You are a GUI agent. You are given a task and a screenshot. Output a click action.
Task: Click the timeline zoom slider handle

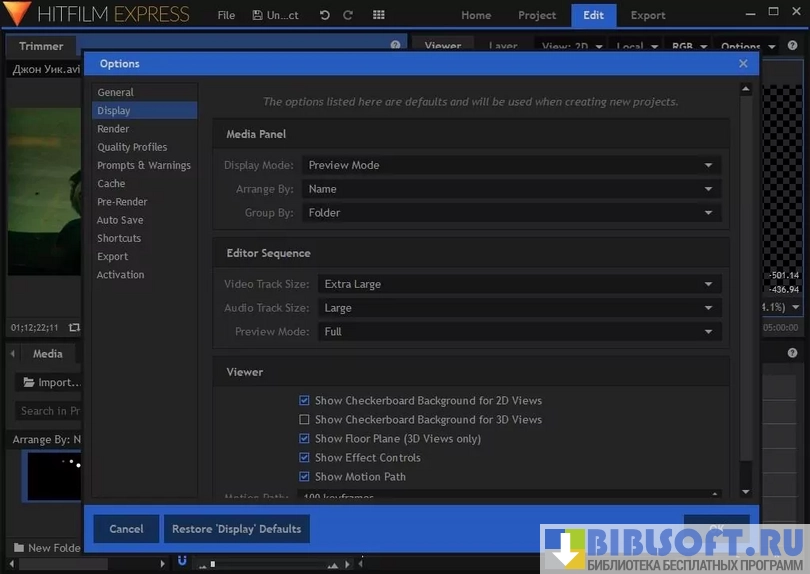[x=212, y=564]
